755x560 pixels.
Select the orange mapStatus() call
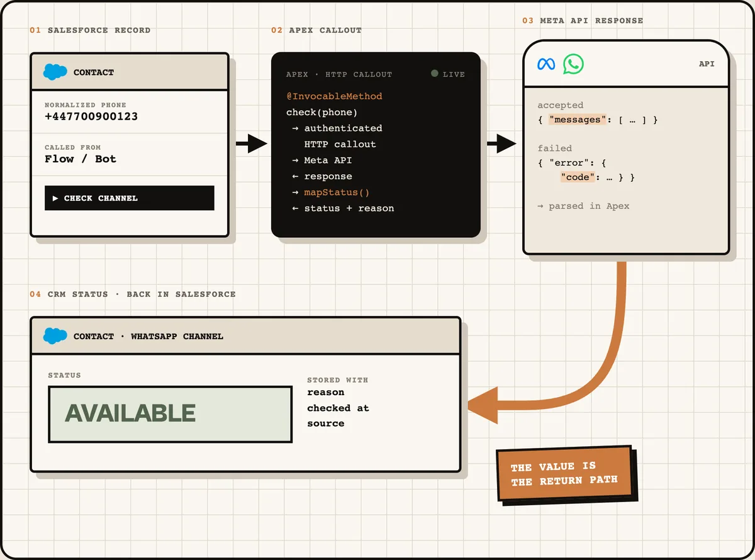tap(337, 193)
